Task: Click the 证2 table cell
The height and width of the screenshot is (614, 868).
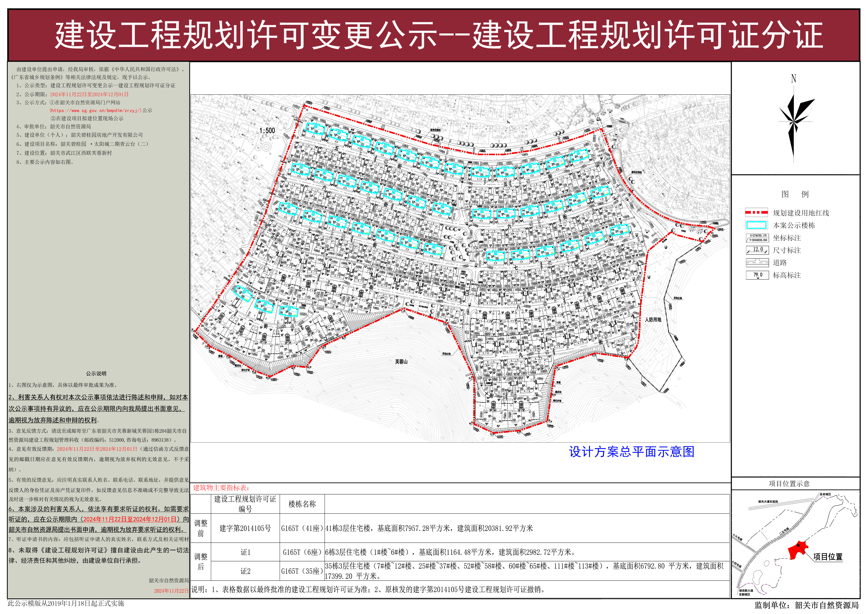Action: click(x=246, y=571)
